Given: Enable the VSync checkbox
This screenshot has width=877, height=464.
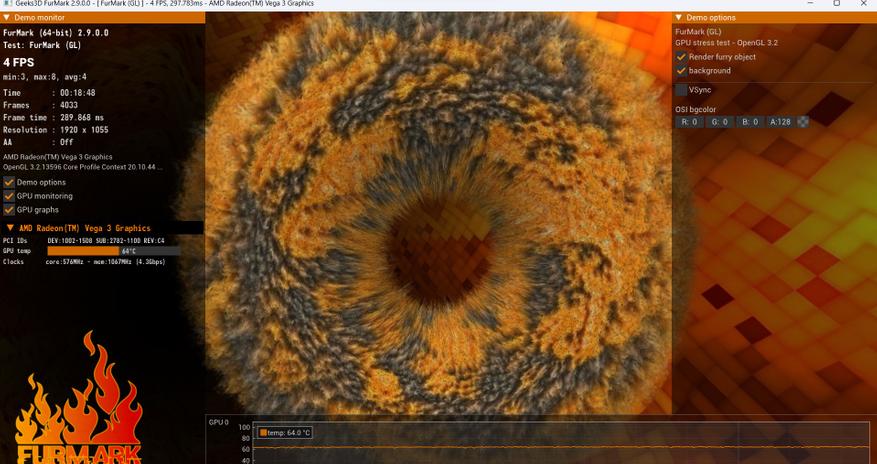Looking at the screenshot, I should tap(681, 90).
